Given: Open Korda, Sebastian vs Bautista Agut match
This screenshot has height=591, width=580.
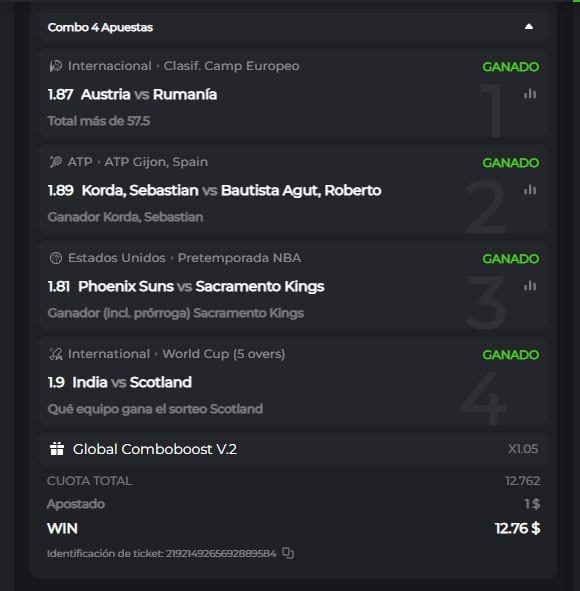Looking at the screenshot, I should point(231,190).
